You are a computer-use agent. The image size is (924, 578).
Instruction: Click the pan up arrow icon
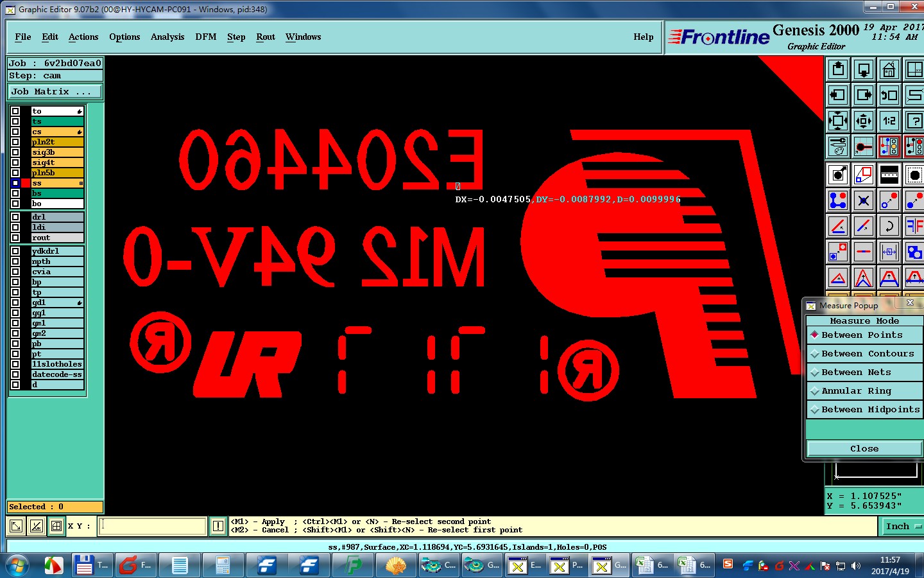838,69
